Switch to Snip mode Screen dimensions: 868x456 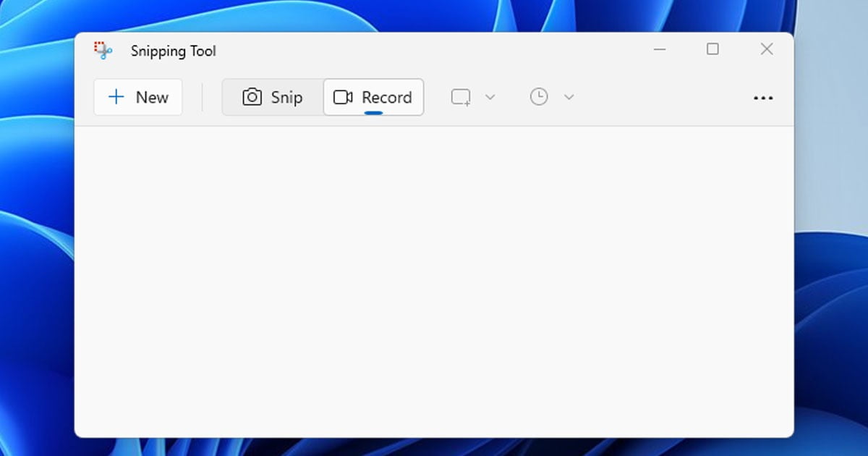pos(273,97)
